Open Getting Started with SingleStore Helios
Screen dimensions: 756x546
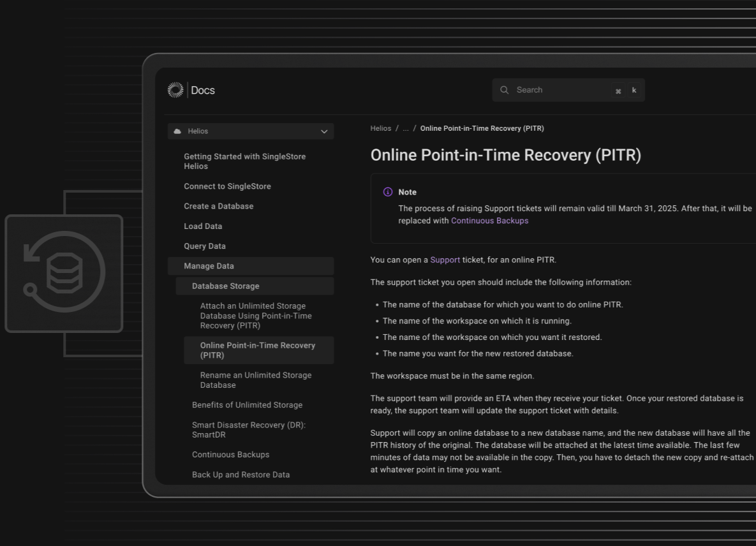[244, 161]
